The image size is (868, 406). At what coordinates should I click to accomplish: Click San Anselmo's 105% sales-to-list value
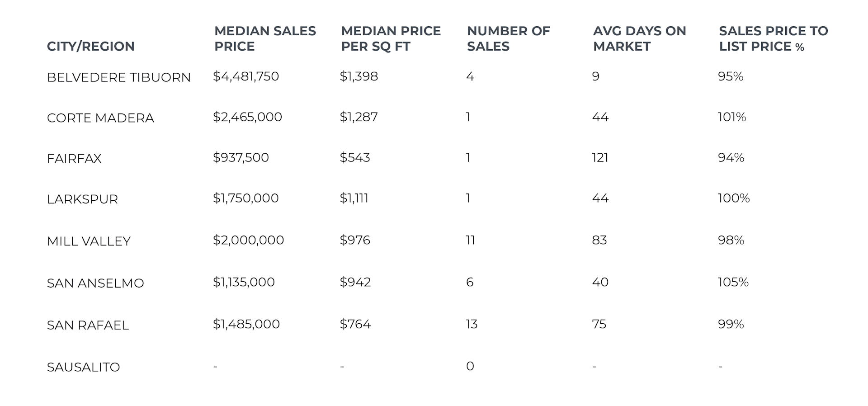click(x=733, y=282)
